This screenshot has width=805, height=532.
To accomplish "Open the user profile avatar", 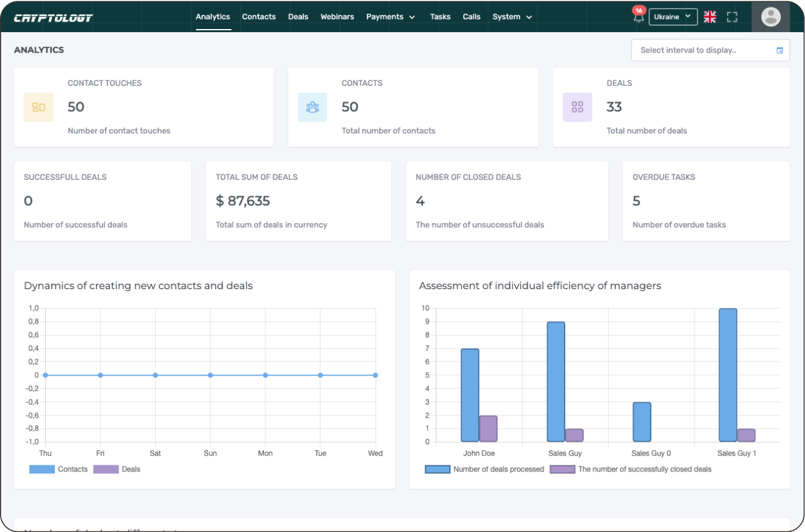I will (770, 17).
